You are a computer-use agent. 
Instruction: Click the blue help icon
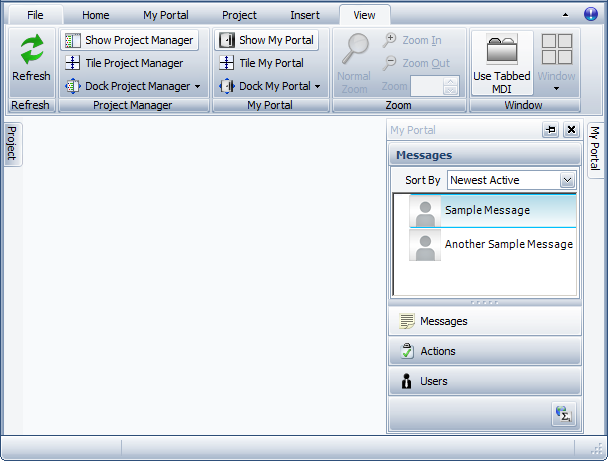pos(591,14)
